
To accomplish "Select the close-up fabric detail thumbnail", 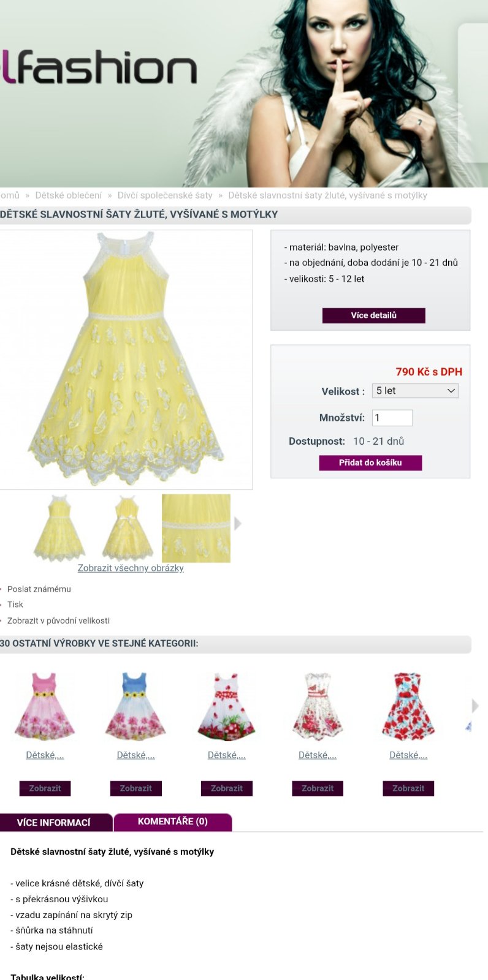I will click(196, 528).
